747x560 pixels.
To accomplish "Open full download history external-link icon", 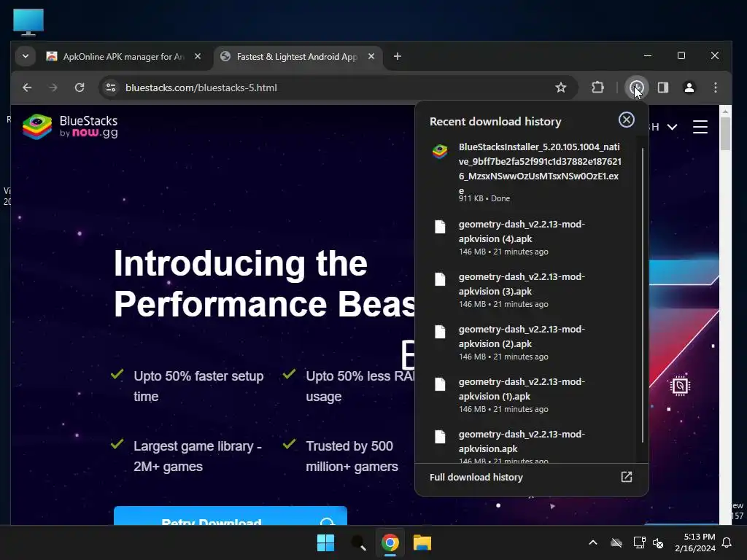I will pos(627,477).
